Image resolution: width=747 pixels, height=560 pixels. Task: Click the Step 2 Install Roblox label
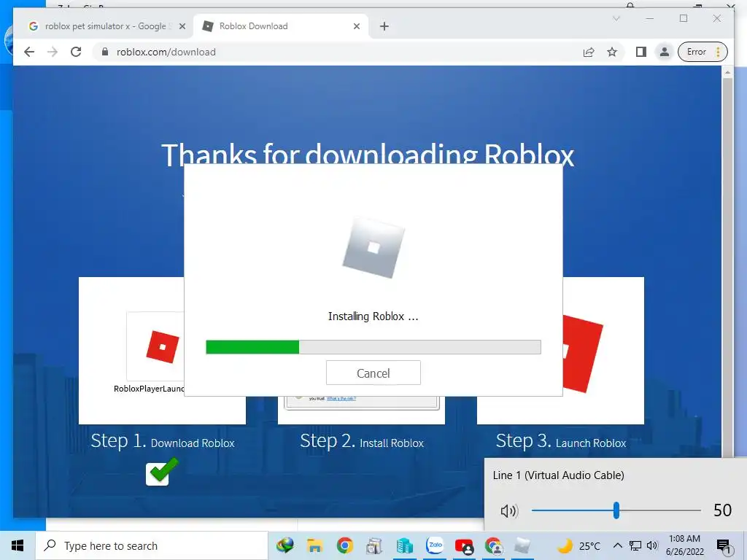pyautogui.click(x=362, y=441)
